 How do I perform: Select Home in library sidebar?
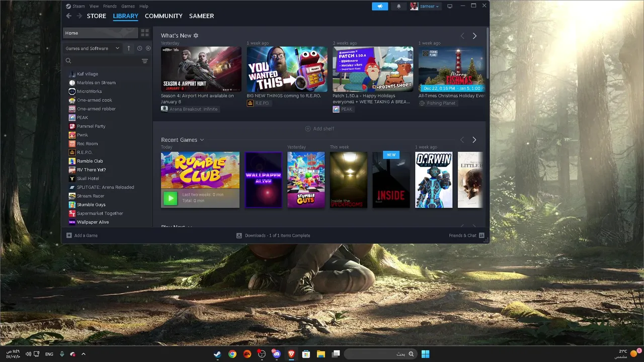coord(100,33)
